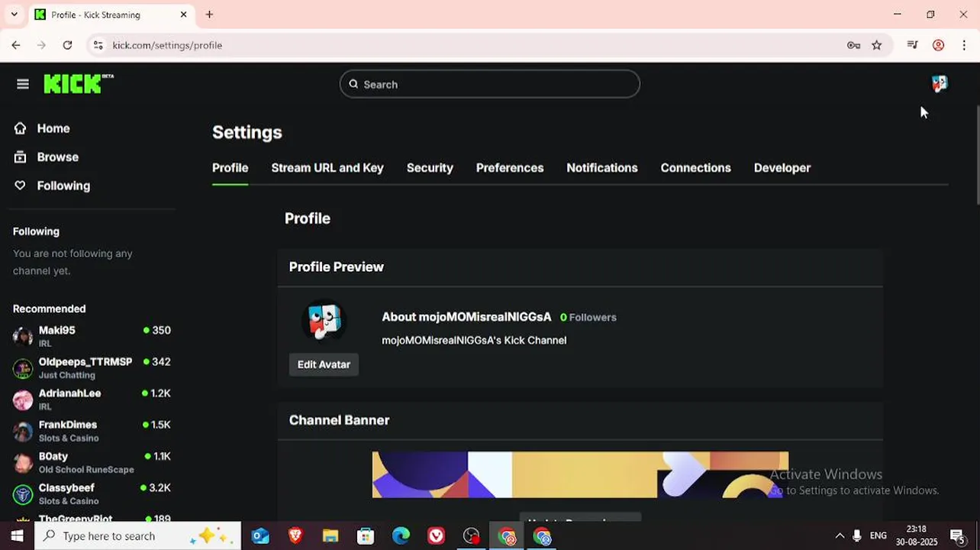Click the Kick logo
This screenshot has width=980, height=550.
pyautogui.click(x=79, y=84)
